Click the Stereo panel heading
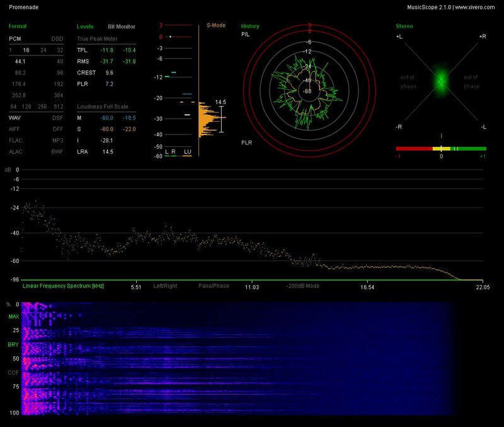Viewport: 504px width, 427px height. click(x=404, y=26)
